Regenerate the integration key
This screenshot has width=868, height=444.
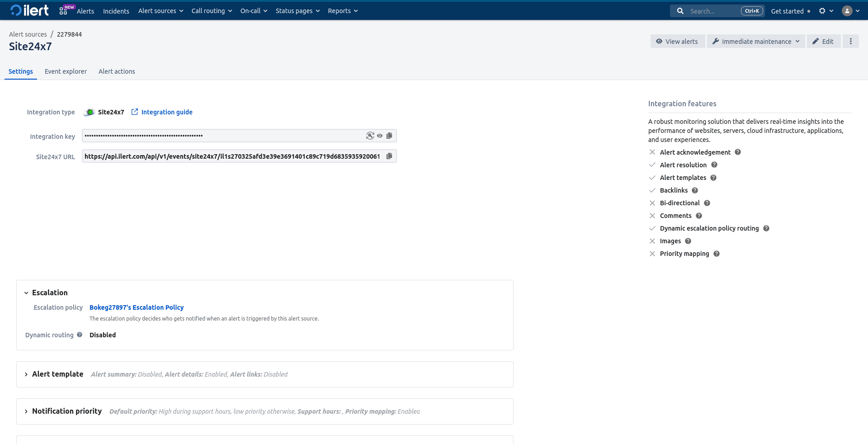click(x=370, y=135)
